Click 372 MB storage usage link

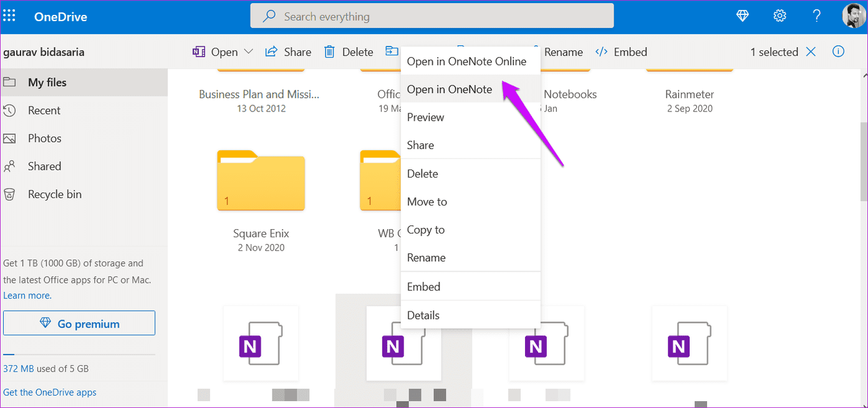[18, 369]
